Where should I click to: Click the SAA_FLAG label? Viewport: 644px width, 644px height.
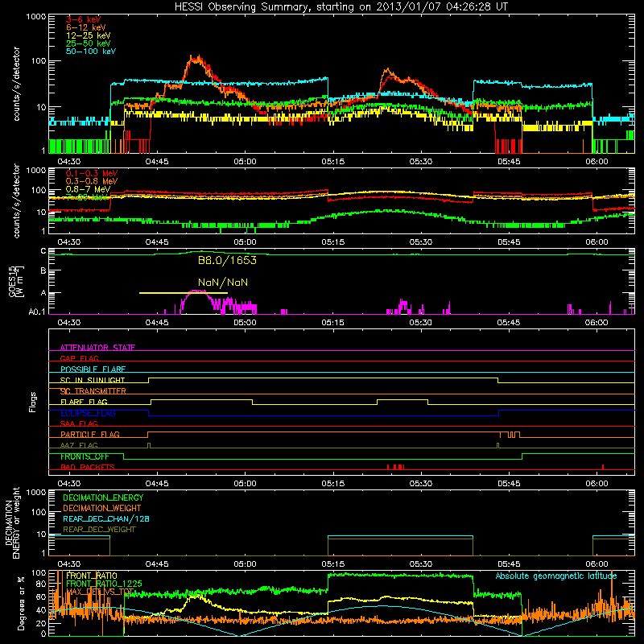coord(79,423)
